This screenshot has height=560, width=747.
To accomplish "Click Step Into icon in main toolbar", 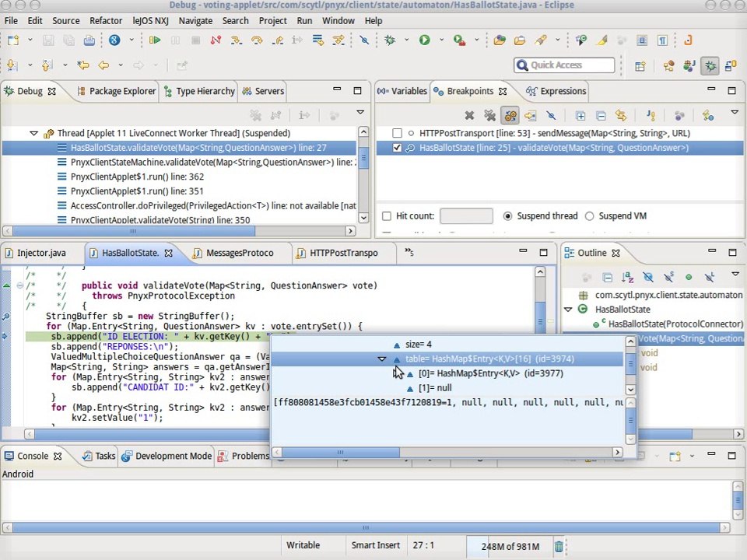I will pyautogui.click(x=237, y=40).
